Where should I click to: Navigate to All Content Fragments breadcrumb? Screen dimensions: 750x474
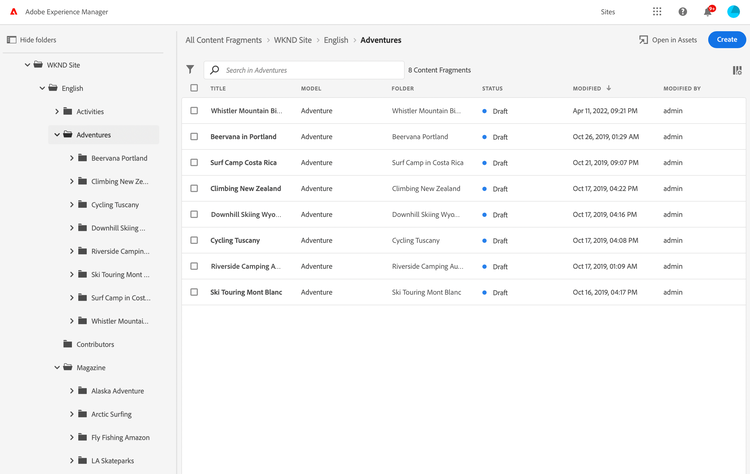224,40
